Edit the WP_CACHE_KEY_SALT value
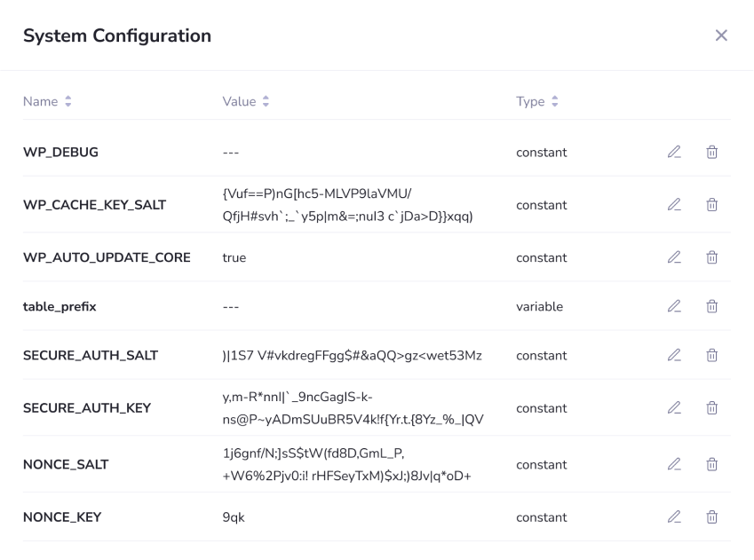 [x=674, y=204]
